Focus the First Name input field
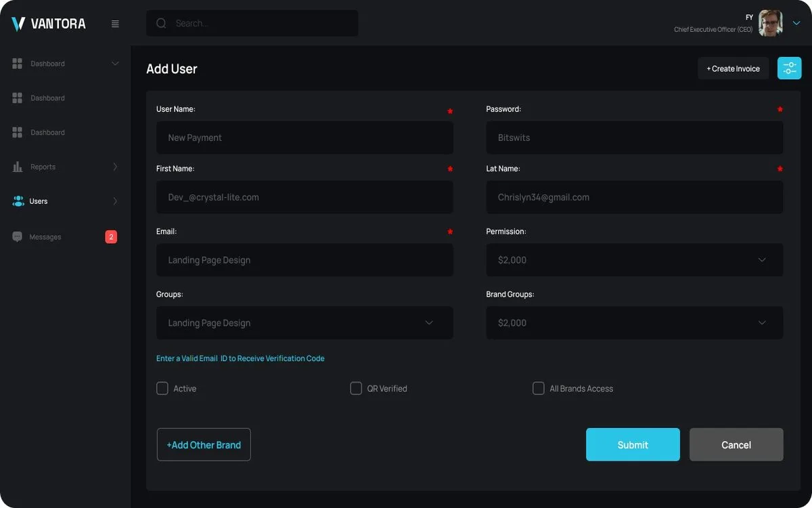Viewport: 812px width, 508px height. [x=304, y=197]
